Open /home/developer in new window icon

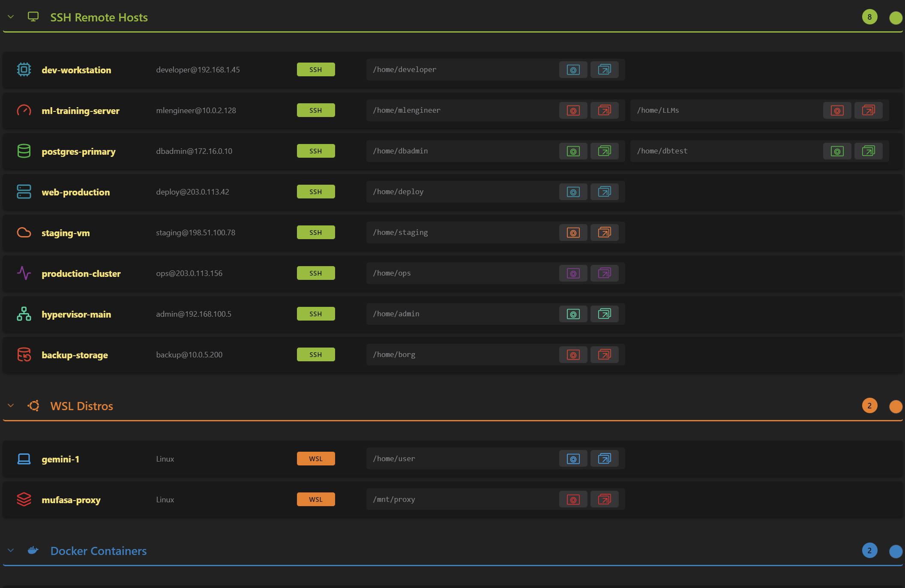click(x=604, y=70)
